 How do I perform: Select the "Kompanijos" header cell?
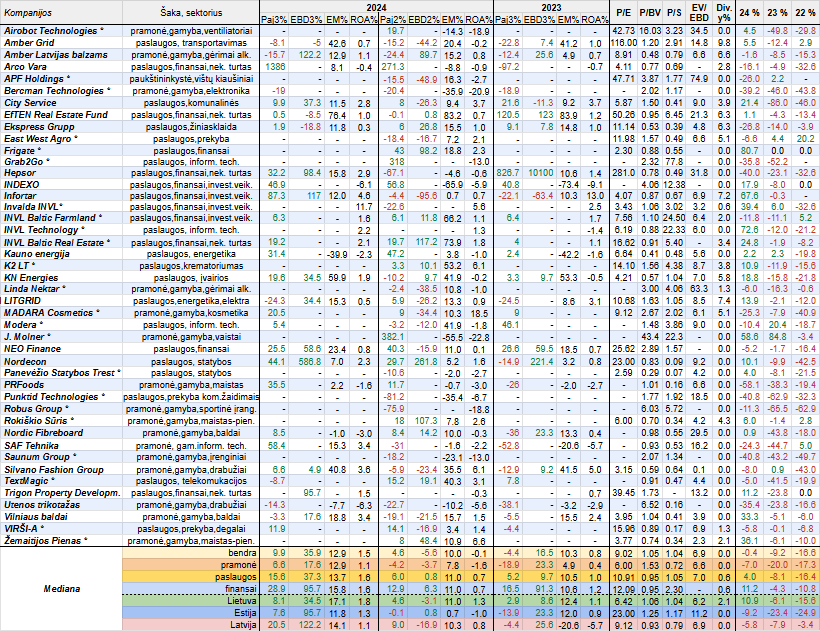click(61, 13)
